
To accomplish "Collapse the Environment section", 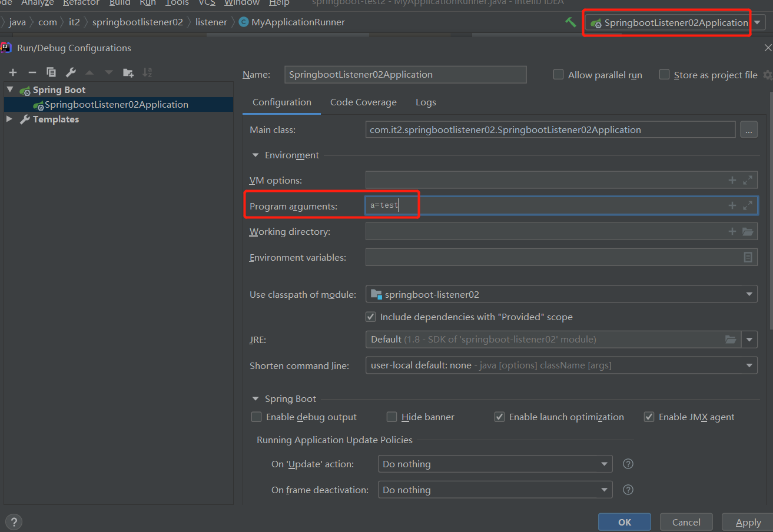I will pyautogui.click(x=256, y=155).
